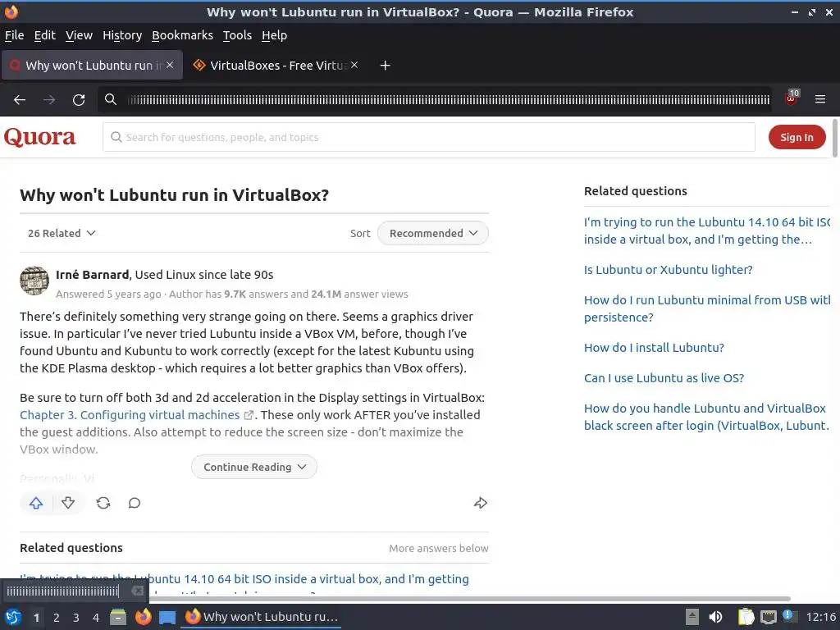Switch to the VirtualBoxes tab
840x630 pixels.
pos(276,66)
